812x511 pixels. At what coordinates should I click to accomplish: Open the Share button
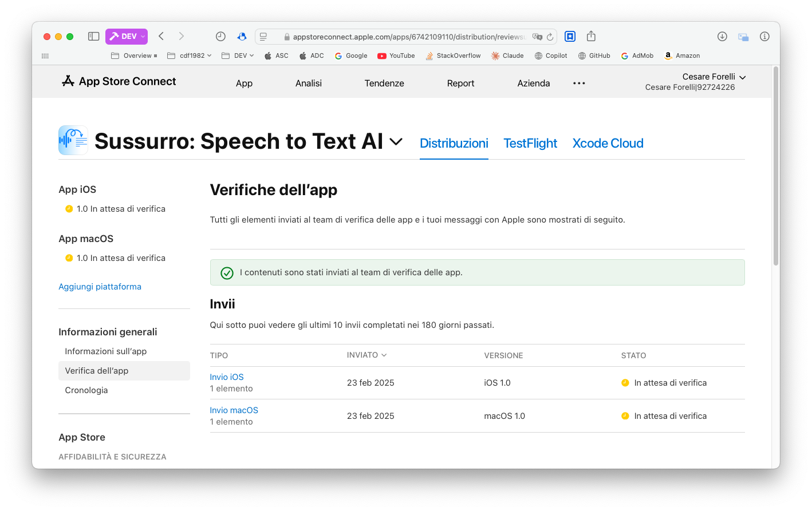pos(591,37)
